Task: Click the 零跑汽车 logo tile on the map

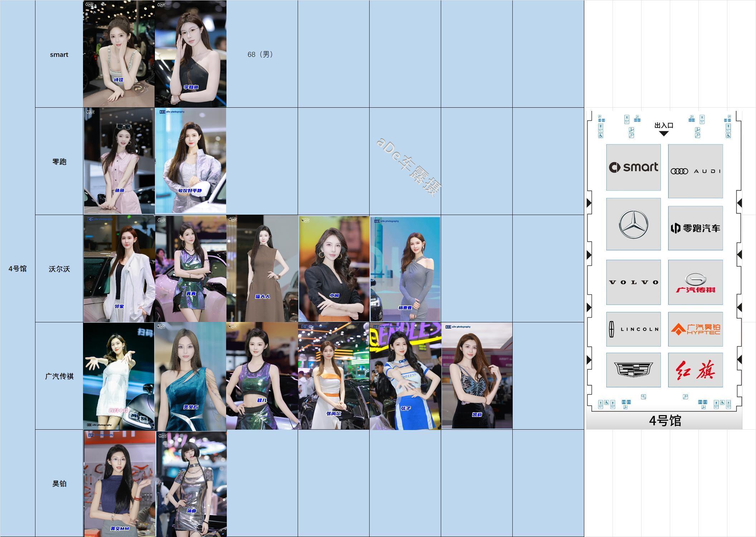Action: click(x=695, y=228)
